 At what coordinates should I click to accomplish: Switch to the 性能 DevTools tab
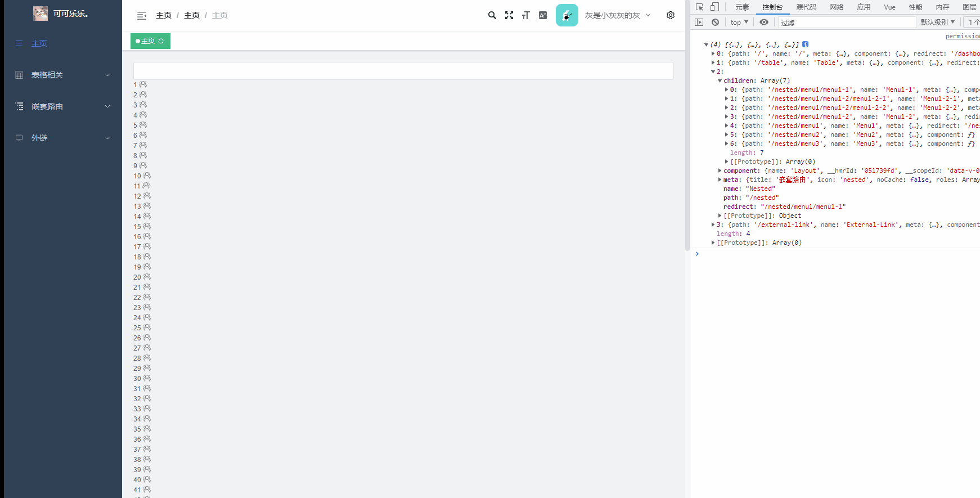[915, 7]
